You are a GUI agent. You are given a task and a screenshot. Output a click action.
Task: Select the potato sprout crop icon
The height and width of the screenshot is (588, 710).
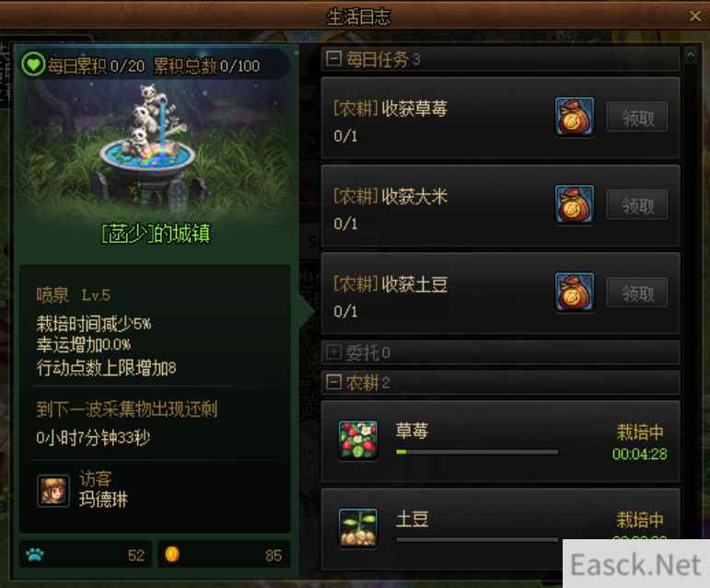click(358, 527)
